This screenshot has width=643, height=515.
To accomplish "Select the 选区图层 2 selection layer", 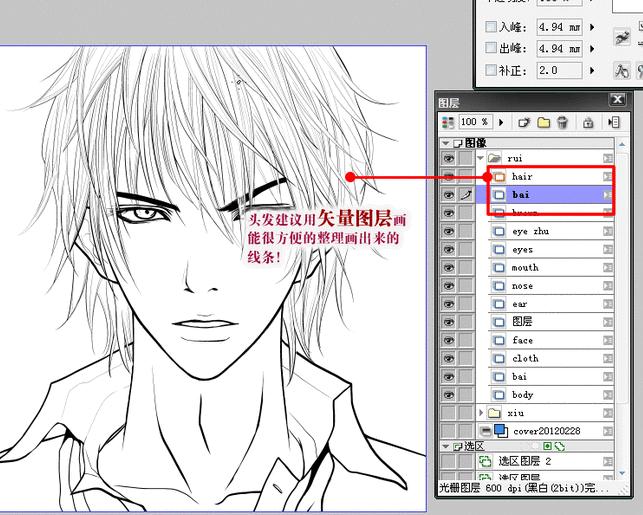I will coord(545,462).
